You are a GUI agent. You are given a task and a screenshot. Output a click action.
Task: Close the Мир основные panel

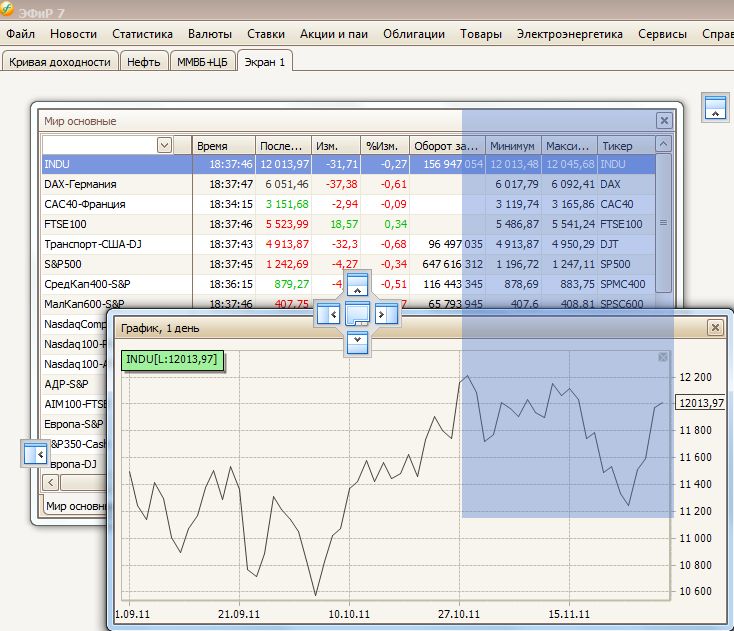(x=664, y=120)
